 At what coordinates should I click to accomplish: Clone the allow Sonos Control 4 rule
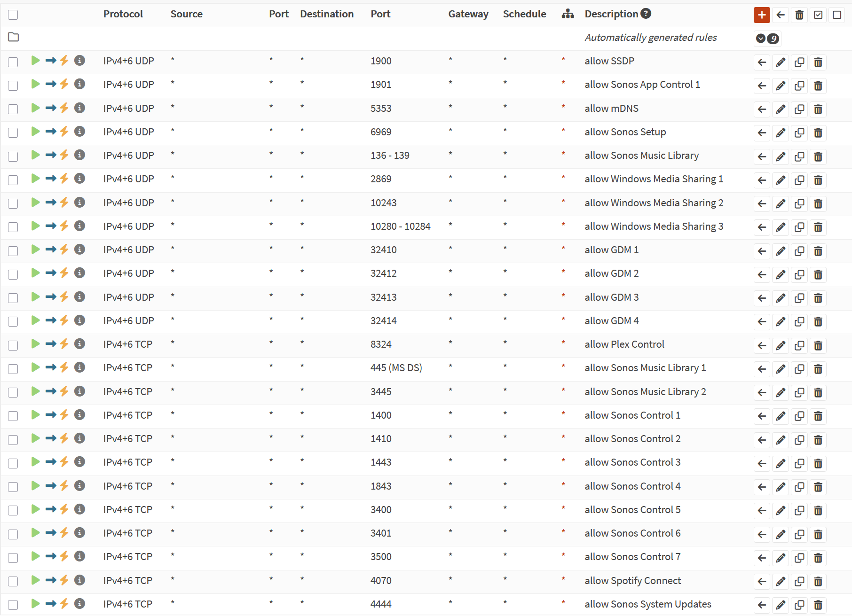point(799,487)
